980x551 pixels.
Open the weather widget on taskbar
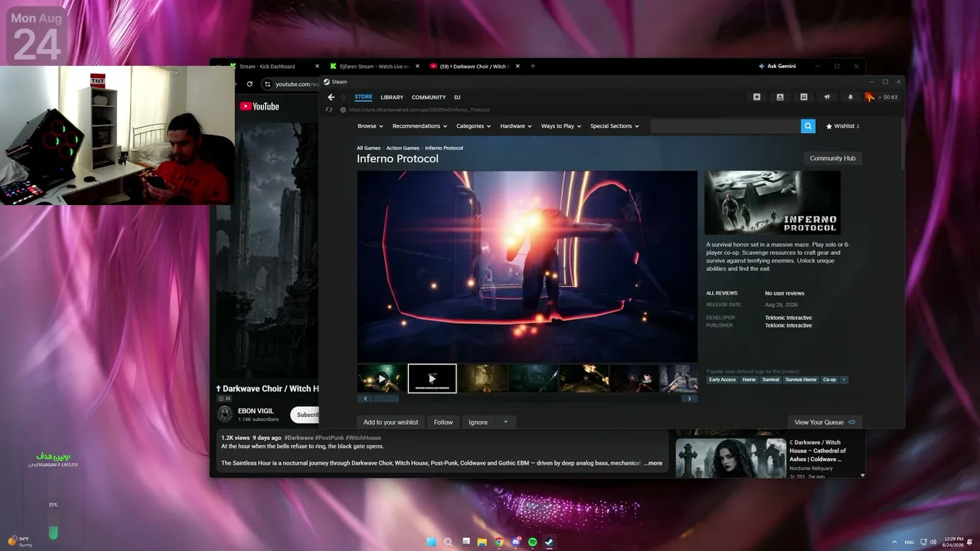pyautogui.click(x=21, y=542)
